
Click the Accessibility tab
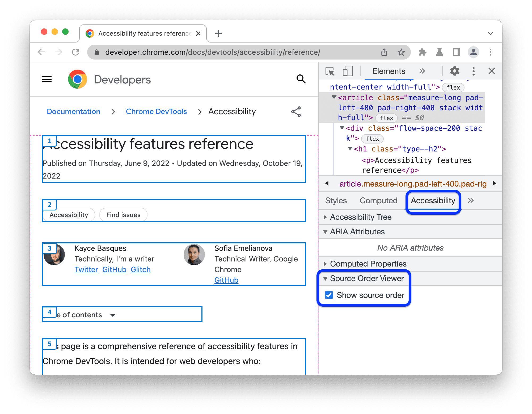(433, 200)
